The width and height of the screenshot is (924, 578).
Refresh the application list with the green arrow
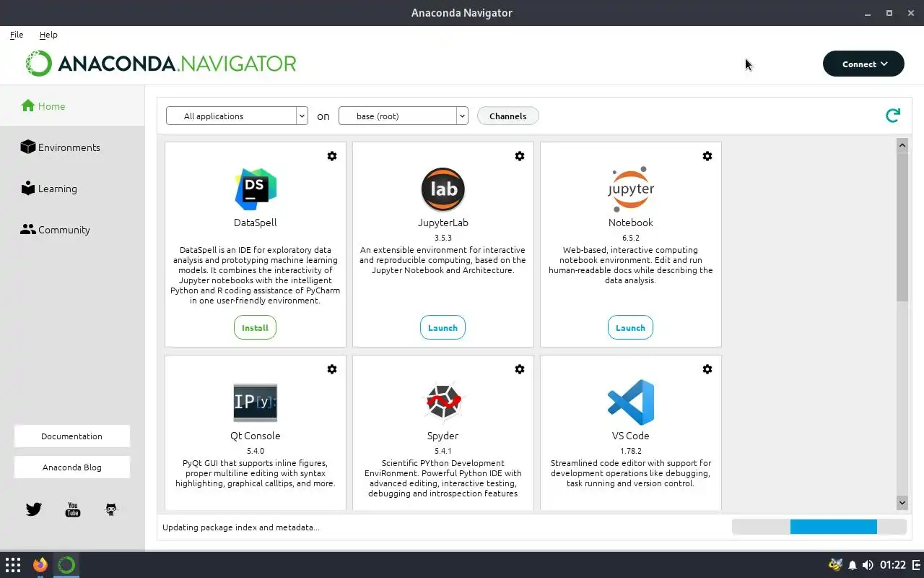click(893, 116)
